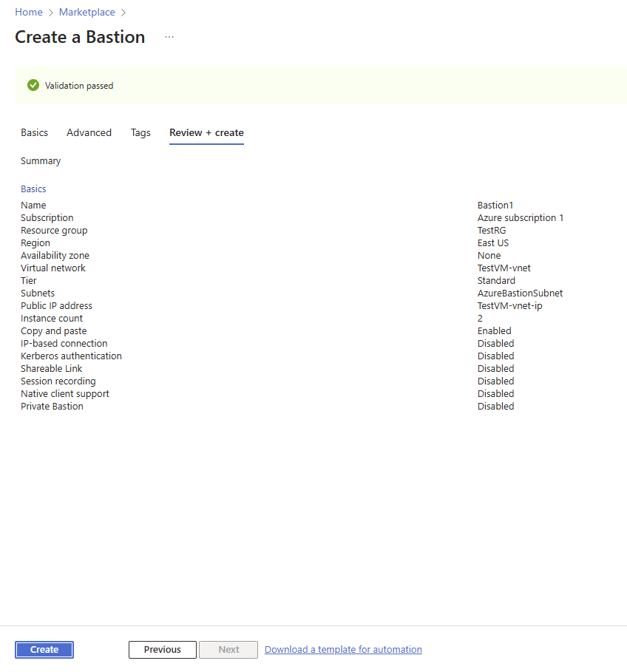Click the Basics section heading in summary
Image resolution: width=627 pixels, height=672 pixels.
coord(33,189)
